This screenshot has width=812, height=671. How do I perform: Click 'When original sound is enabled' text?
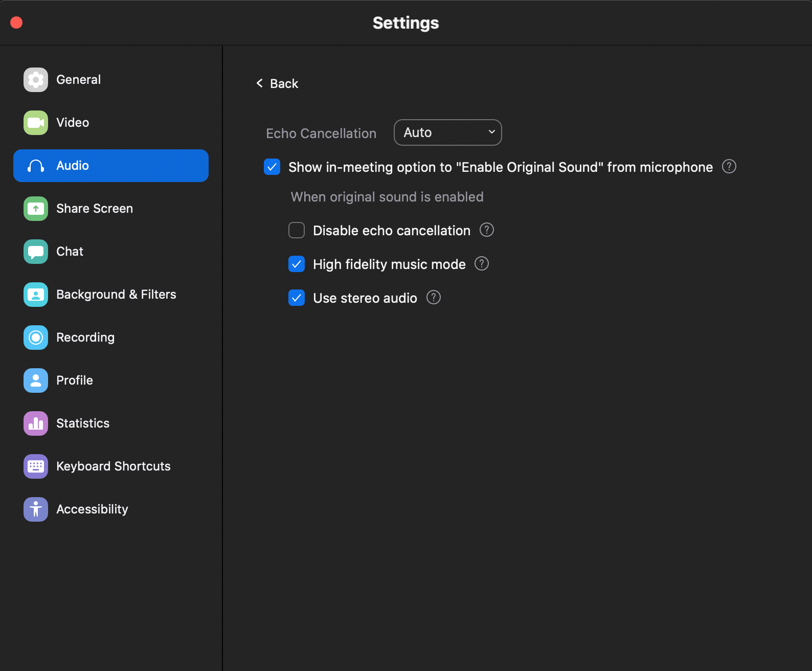(387, 197)
